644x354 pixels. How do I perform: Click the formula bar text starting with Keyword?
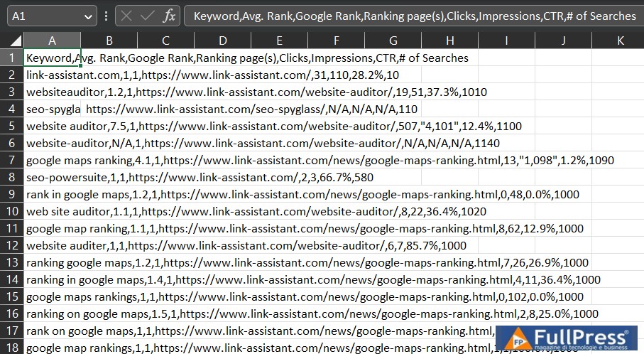click(x=414, y=16)
